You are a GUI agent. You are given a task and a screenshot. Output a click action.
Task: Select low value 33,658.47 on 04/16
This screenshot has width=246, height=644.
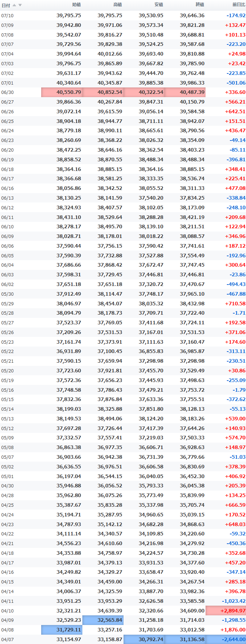[151, 572]
